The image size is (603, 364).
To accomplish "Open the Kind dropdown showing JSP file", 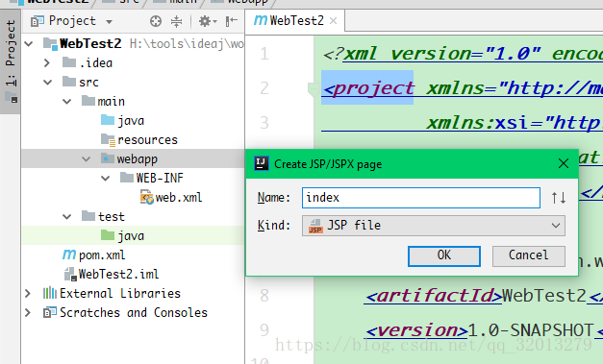I will click(x=434, y=226).
